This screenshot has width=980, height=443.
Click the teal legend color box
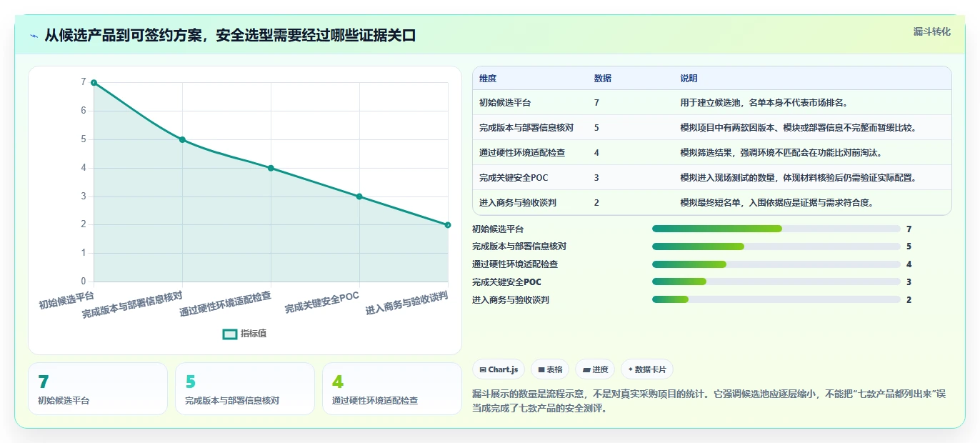(230, 334)
